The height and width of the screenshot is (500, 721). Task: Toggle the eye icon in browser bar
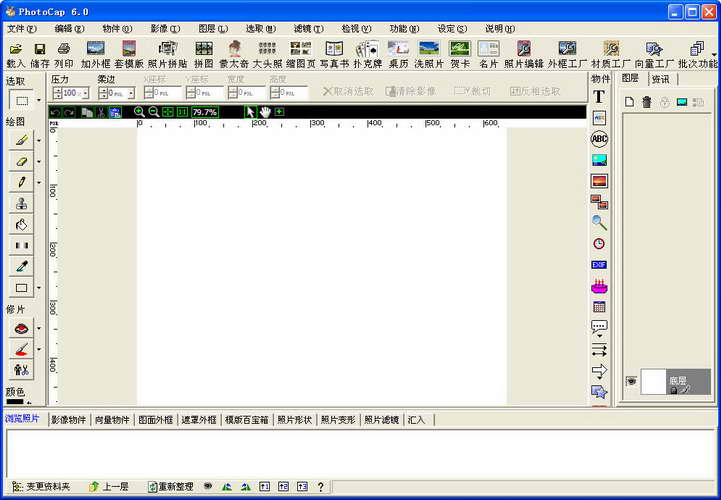click(x=208, y=486)
